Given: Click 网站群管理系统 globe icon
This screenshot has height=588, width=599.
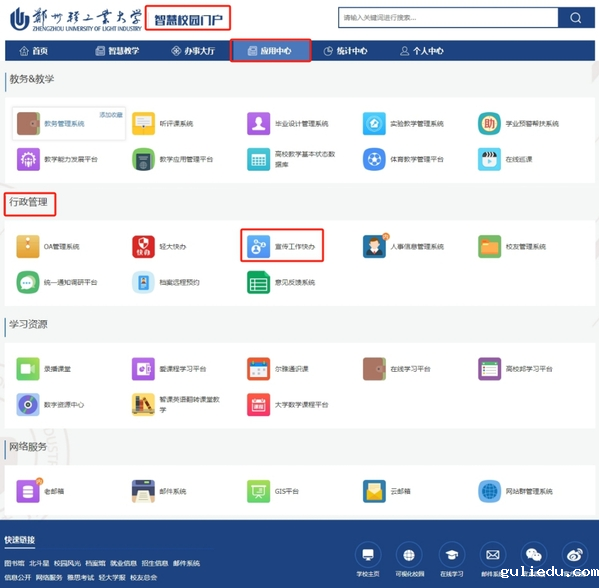Looking at the screenshot, I should tap(489, 491).
